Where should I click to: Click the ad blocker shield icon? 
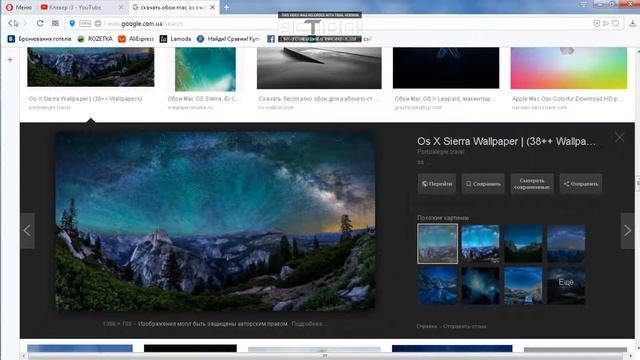click(596, 24)
